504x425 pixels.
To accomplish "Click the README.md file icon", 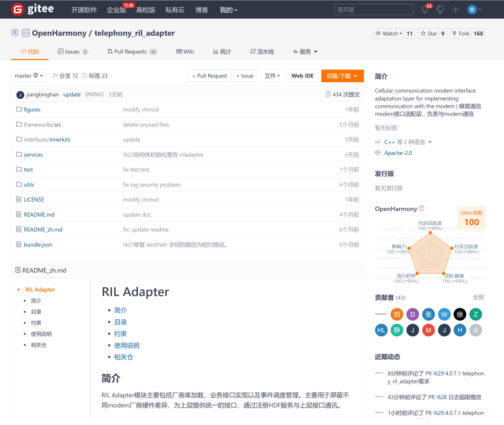I will pyautogui.click(x=19, y=214).
